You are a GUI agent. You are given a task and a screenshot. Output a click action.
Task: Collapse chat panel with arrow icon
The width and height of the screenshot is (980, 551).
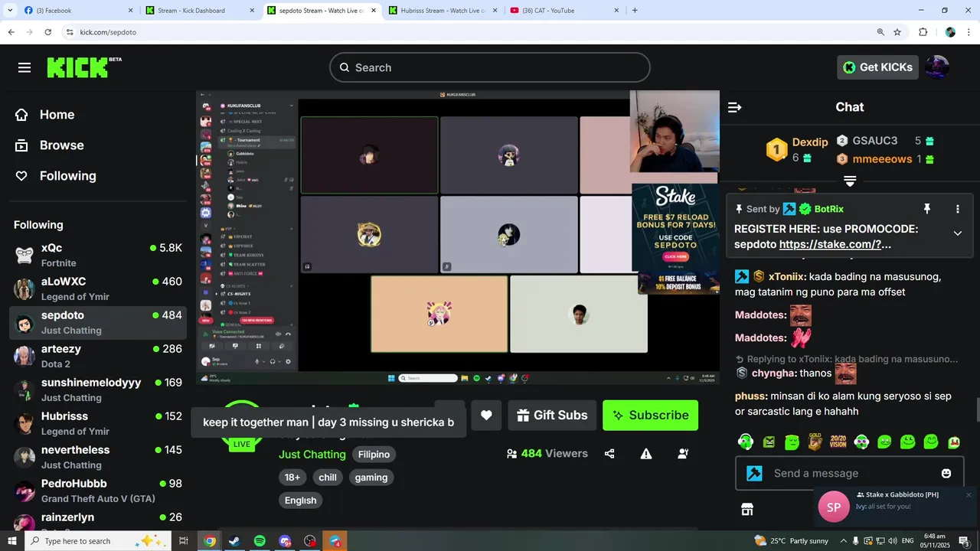[735, 107]
